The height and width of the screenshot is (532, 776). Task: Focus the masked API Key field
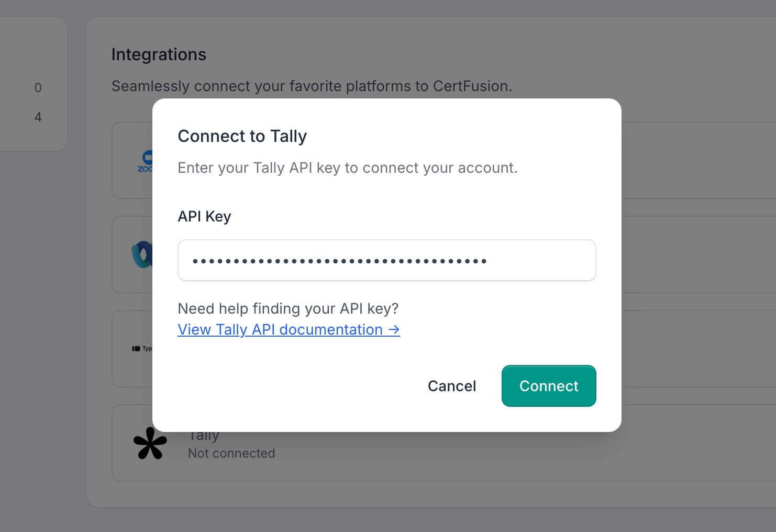(386, 261)
